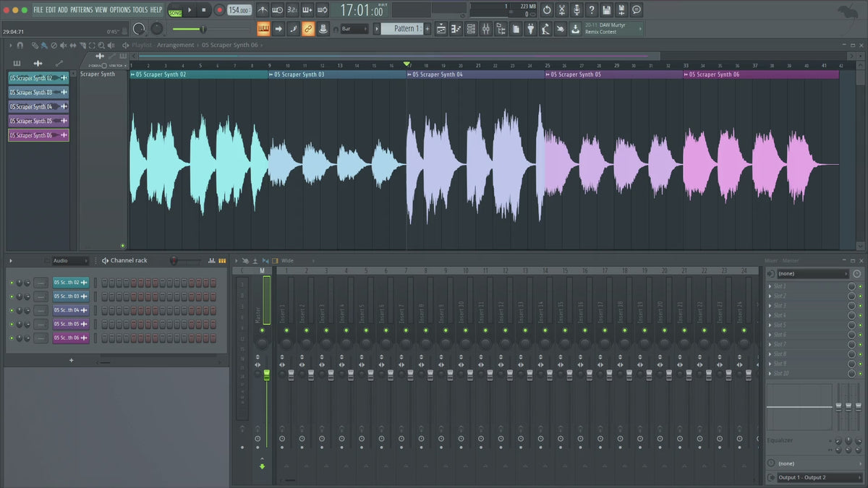868x488 pixels.
Task: Click the undo history icon
Action: pyautogui.click(x=547, y=10)
